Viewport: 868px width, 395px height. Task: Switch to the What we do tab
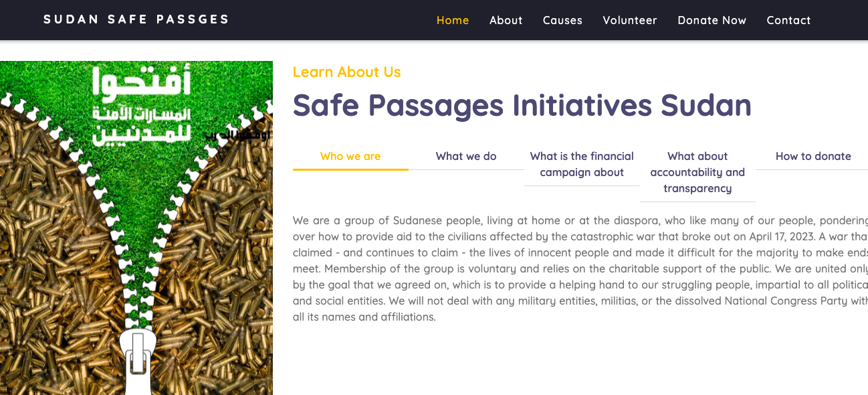pos(466,157)
